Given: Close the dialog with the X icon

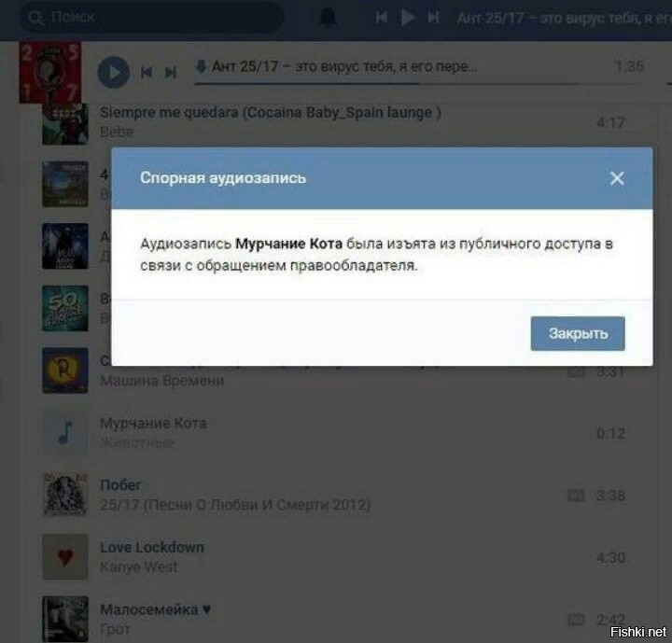Looking at the screenshot, I should coord(617,177).
